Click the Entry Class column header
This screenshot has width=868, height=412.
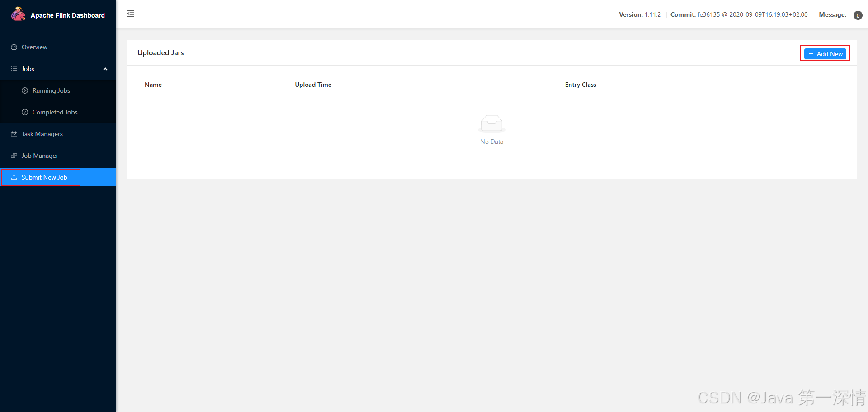coord(580,85)
